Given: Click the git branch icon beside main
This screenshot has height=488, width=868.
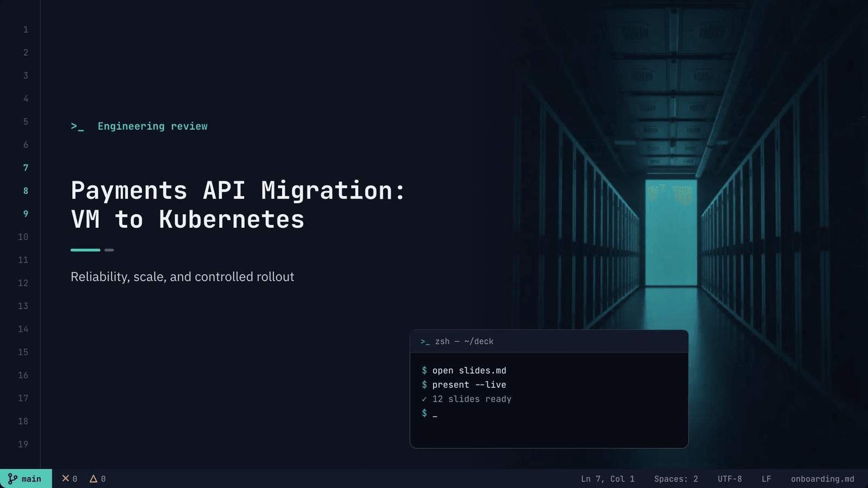Looking at the screenshot, I should [12, 479].
